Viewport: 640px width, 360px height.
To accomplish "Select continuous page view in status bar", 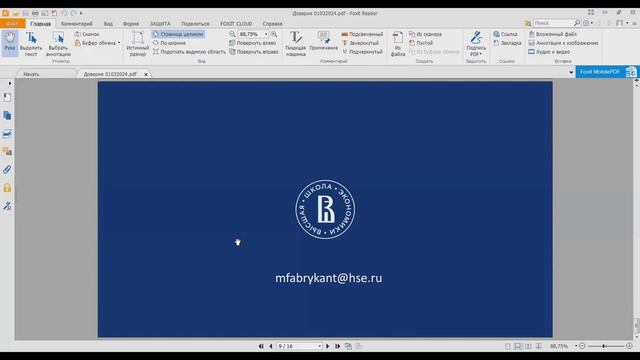I will click(x=518, y=346).
